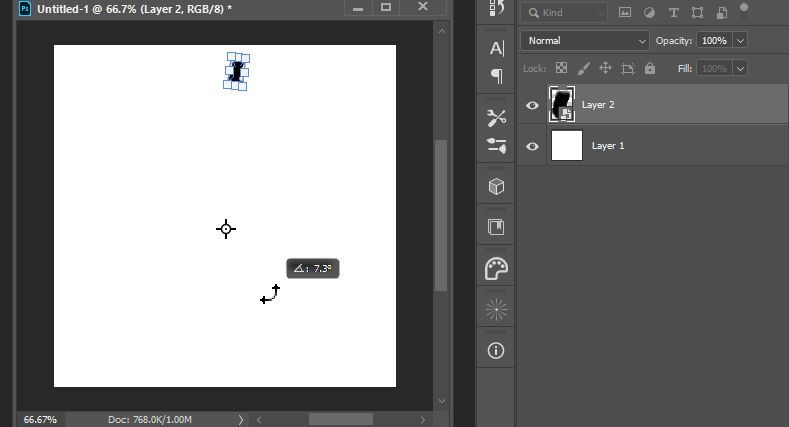
Task: Filter layers by pixel layers
Action: 625,13
